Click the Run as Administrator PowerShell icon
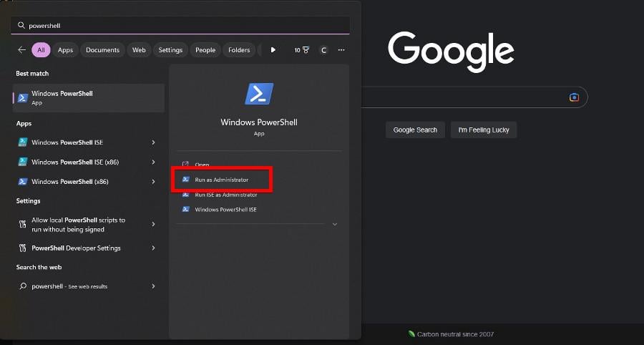This screenshot has width=644, height=345. pyautogui.click(x=186, y=180)
